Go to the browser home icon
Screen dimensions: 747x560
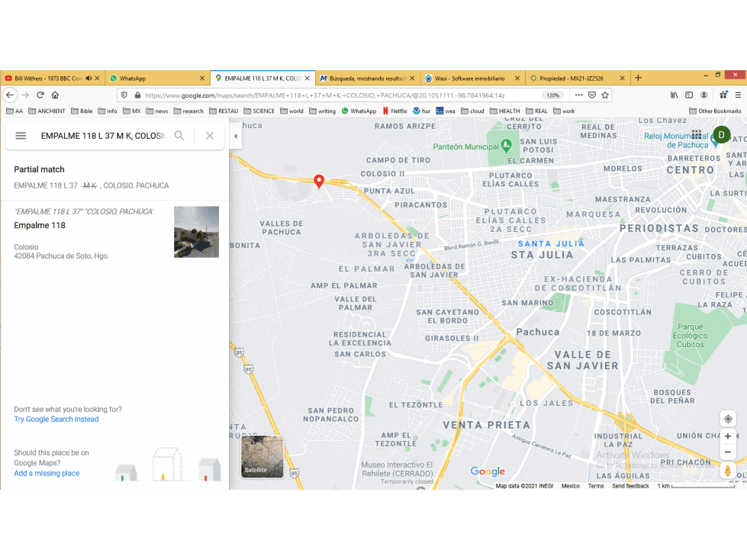tap(55, 95)
